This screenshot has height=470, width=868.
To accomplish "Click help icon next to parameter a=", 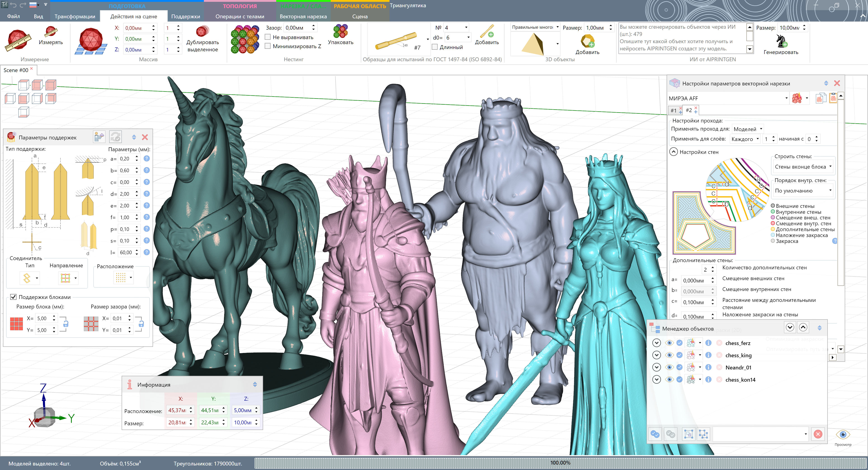I will point(146,158).
